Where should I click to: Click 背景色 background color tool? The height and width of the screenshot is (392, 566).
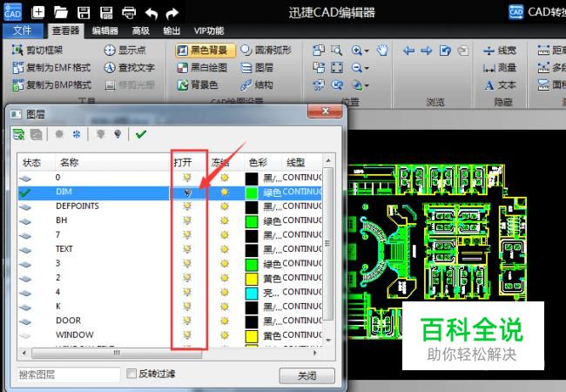click(198, 84)
